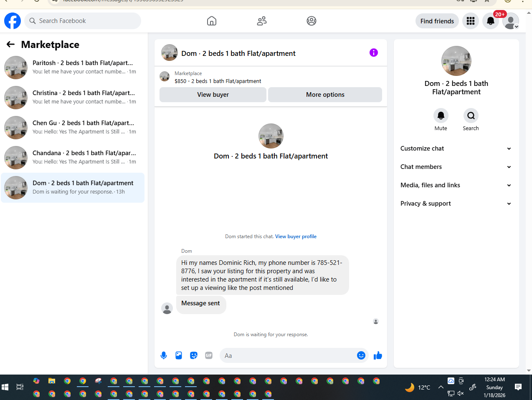The width and height of the screenshot is (532, 400).
Task: Click the More options button
Action: click(325, 95)
